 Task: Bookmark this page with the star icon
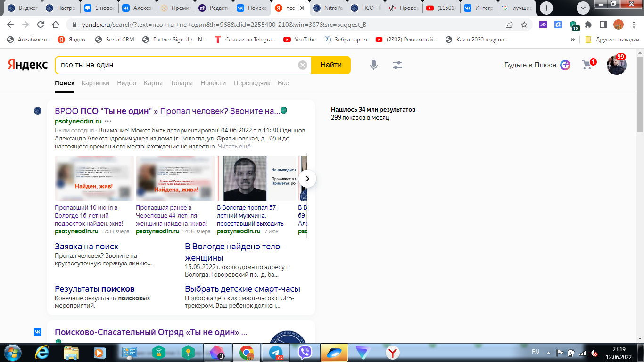[x=524, y=25]
